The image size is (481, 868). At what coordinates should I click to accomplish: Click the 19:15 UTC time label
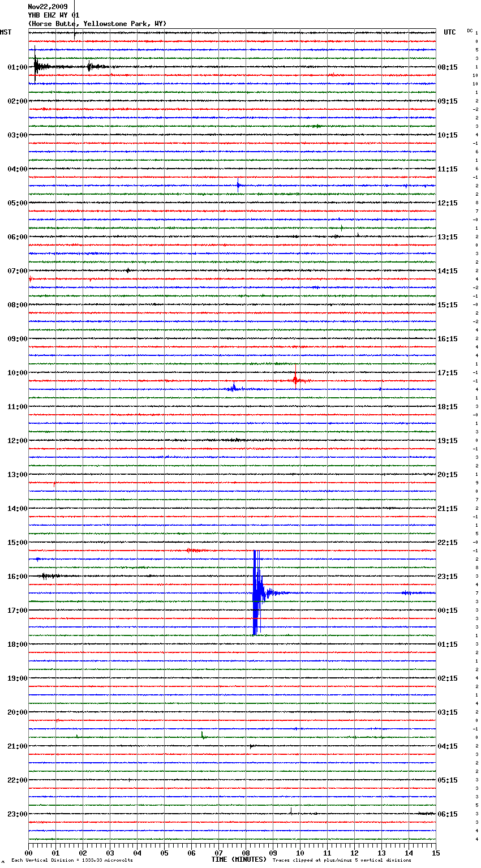coord(448,441)
